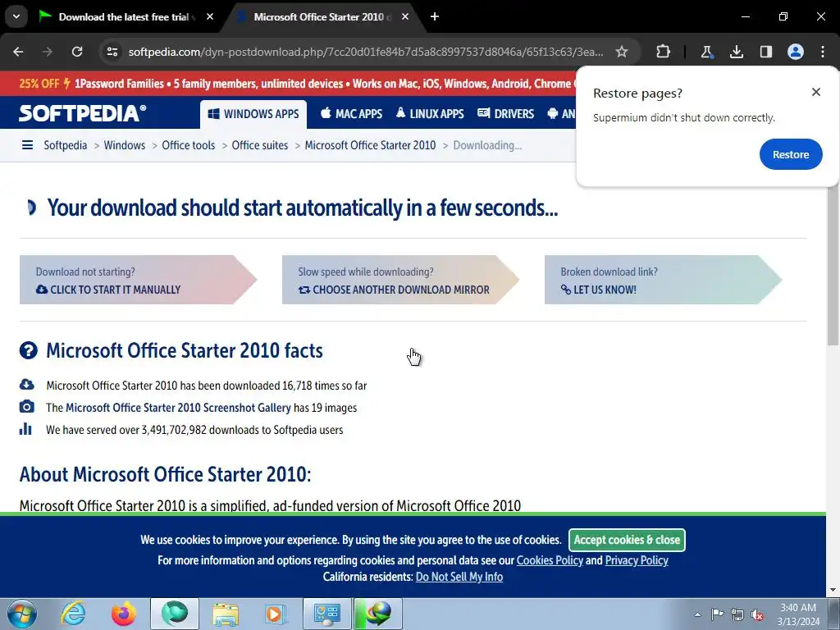
Task: Open the media player taskbar icon
Action: [x=276, y=614]
